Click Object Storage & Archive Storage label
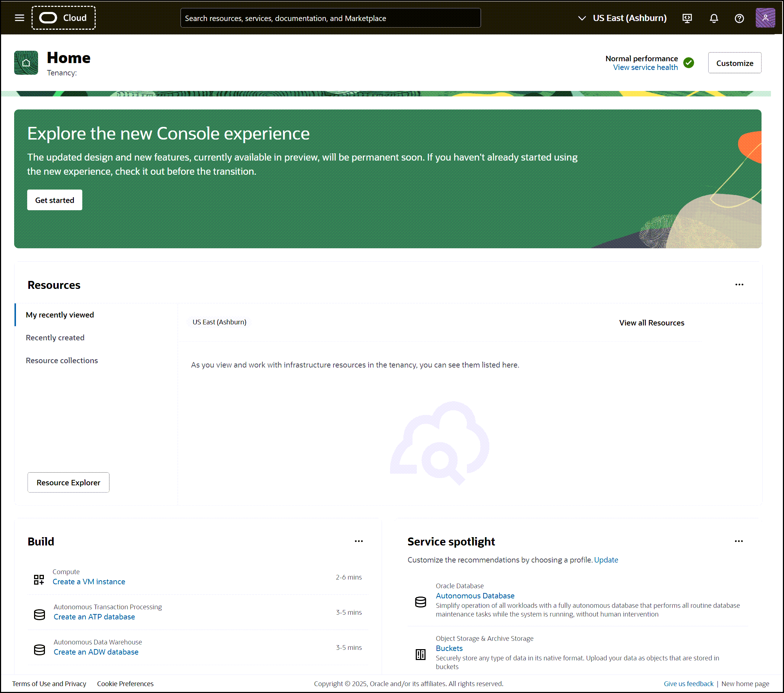784x693 pixels. 485,639
